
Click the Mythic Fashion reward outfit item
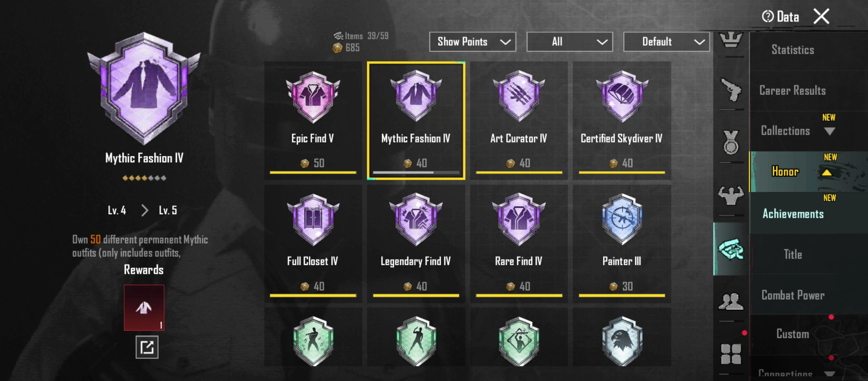144,308
